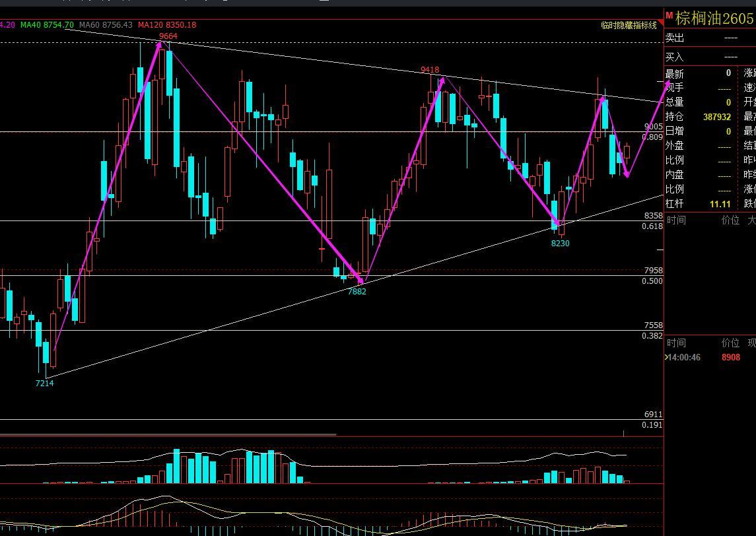
Task: Click the 杠杆 value 11.11
Action: (720, 204)
